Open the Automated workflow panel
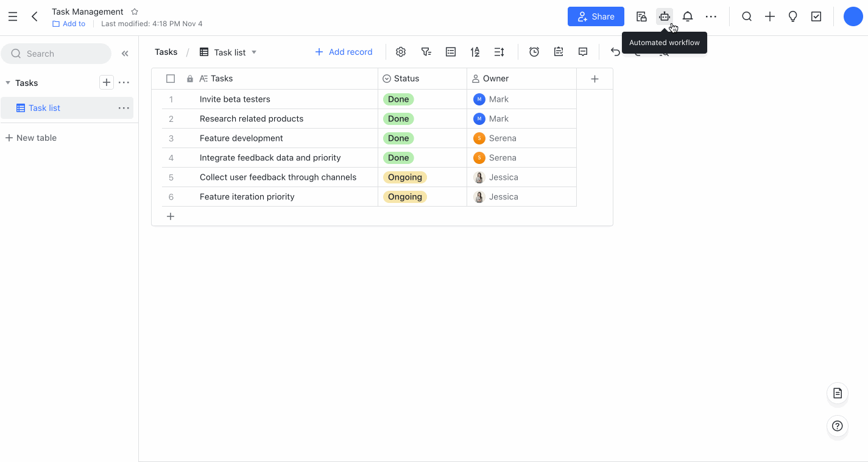This screenshot has height=462, width=868. pos(664,16)
